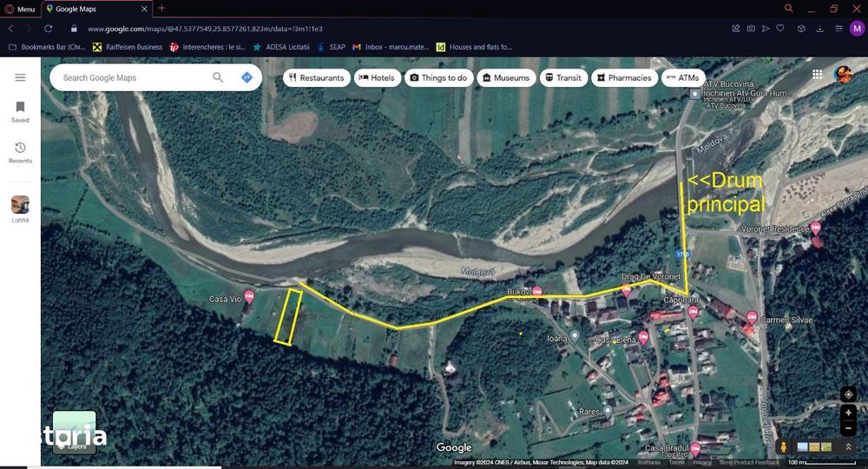868x469 pixels.
Task: Click the Bukov lodging pin
Action: (537, 291)
